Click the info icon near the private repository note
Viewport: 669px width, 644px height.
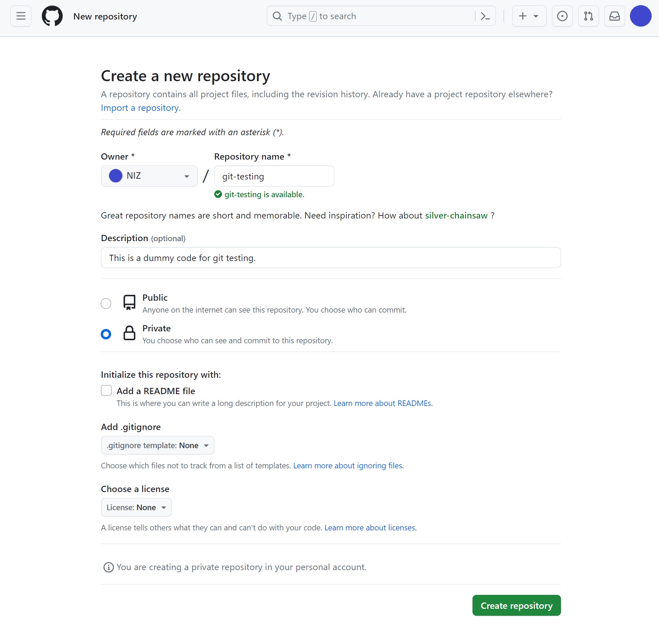click(108, 567)
